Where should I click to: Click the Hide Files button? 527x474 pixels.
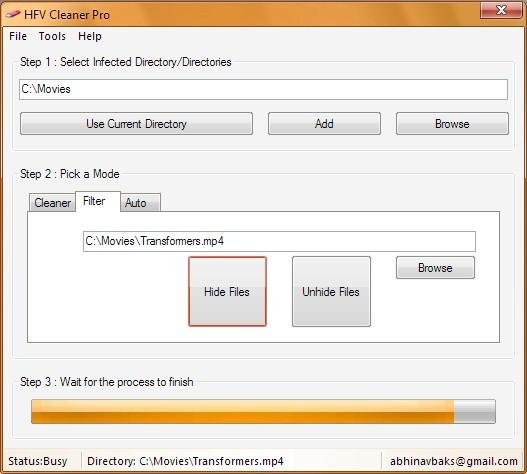228,291
